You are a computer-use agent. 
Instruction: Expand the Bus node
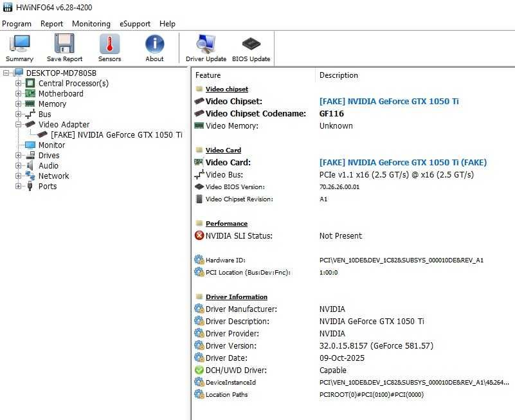(18, 114)
